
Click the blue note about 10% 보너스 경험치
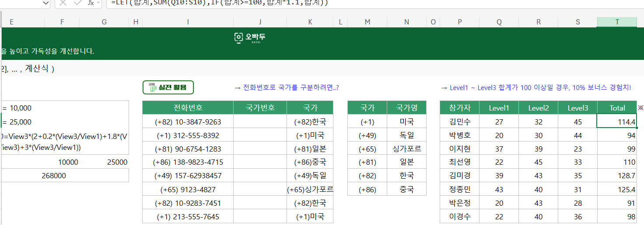pyautogui.click(x=536, y=87)
